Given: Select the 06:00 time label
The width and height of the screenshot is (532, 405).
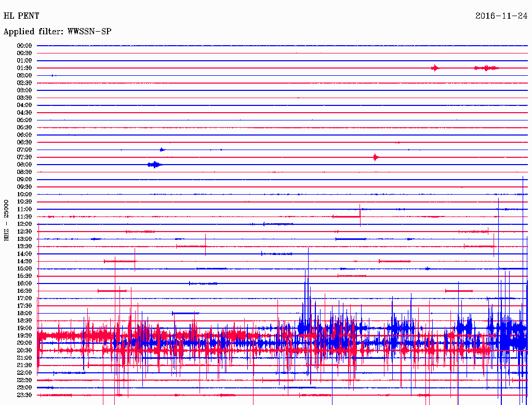Looking at the screenshot, I should click(x=24, y=134).
